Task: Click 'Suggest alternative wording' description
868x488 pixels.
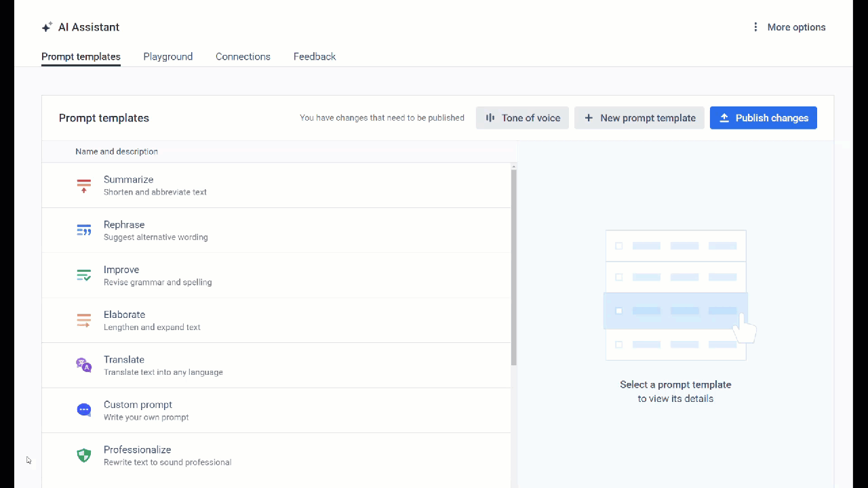Action: tap(156, 237)
